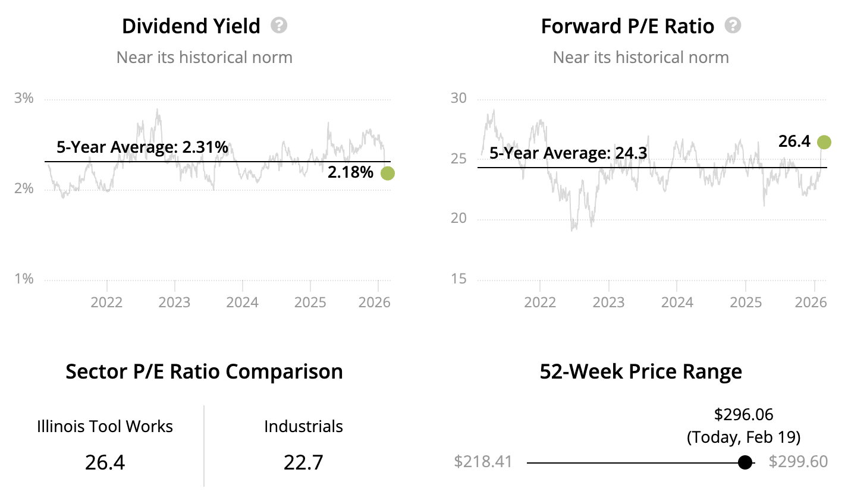The width and height of the screenshot is (848, 504).
Task: Click the 26.4 forward P/E chart label
Action: click(x=794, y=141)
